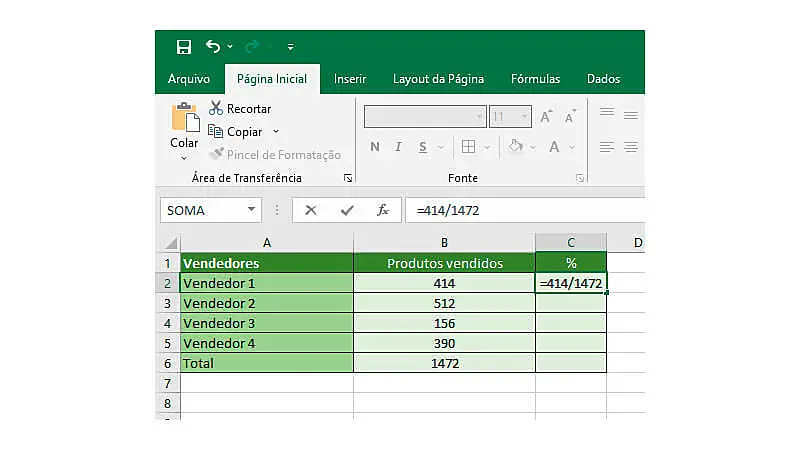
Task: Open Área de Transferência dialog launcher
Action: pos(348,178)
